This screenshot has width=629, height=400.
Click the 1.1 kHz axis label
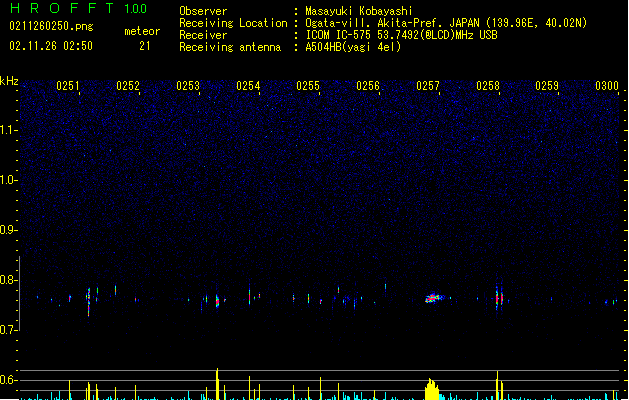tap(8, 130)
